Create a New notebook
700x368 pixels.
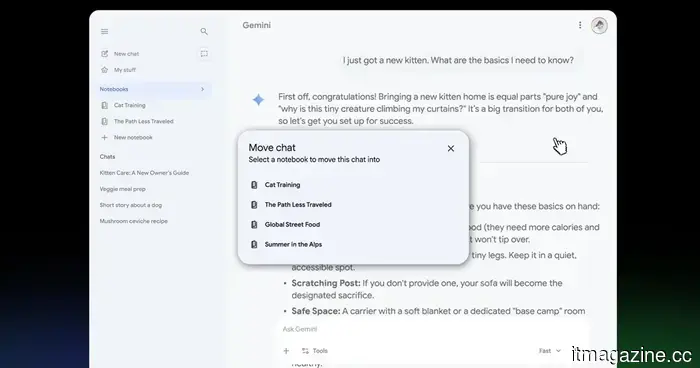click(x=133, y=138)
